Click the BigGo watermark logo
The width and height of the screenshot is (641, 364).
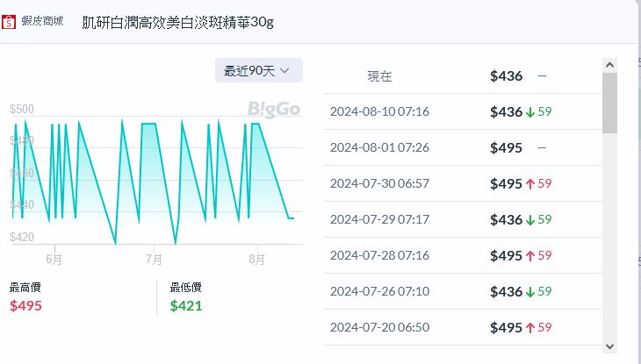274,110
